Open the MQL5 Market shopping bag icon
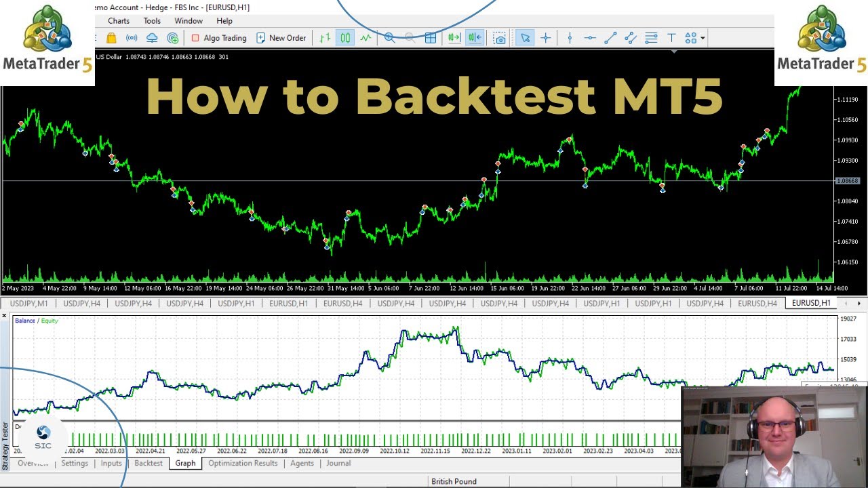 click(111, 38)
